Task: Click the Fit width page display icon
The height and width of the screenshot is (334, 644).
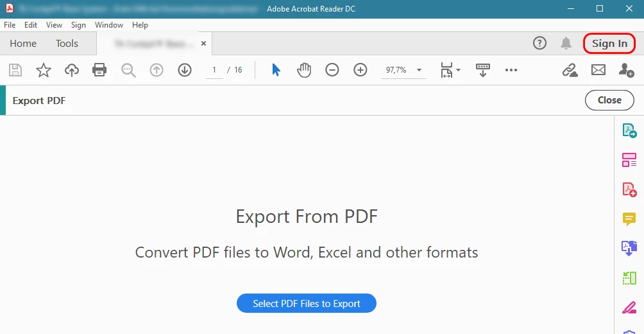Action: 446,70
